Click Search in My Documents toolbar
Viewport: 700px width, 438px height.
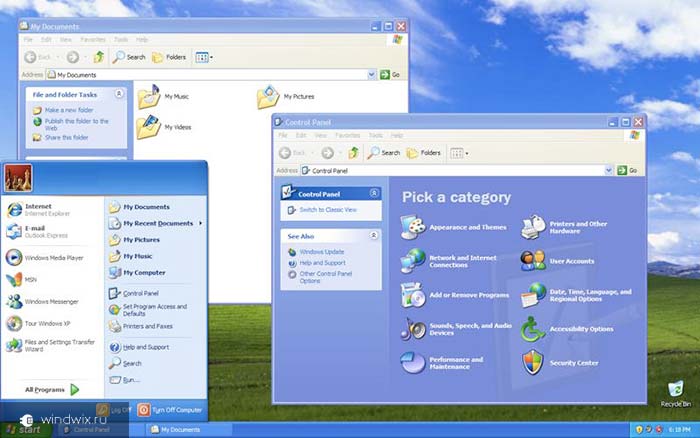pyautogui.click(x=129, y=57)
